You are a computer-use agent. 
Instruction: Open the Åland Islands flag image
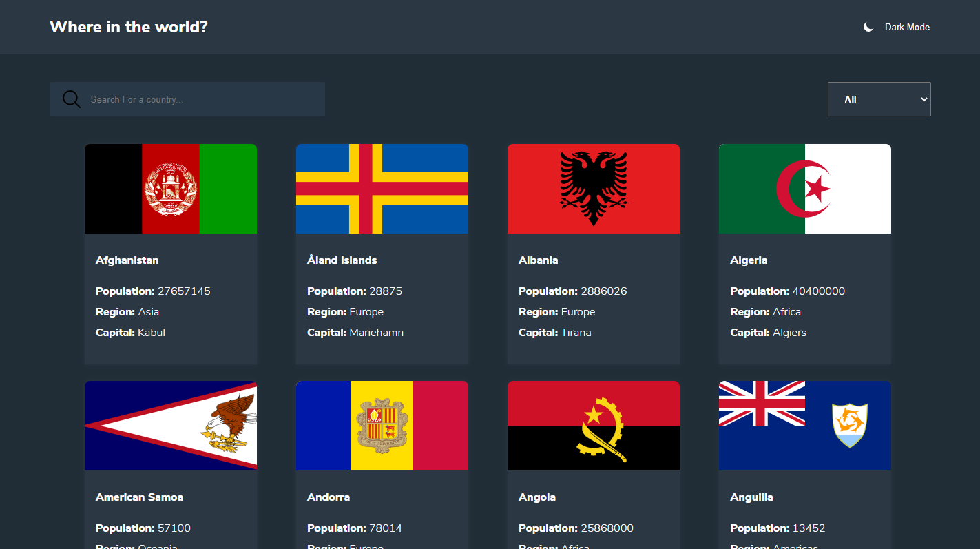pos(382,189)
